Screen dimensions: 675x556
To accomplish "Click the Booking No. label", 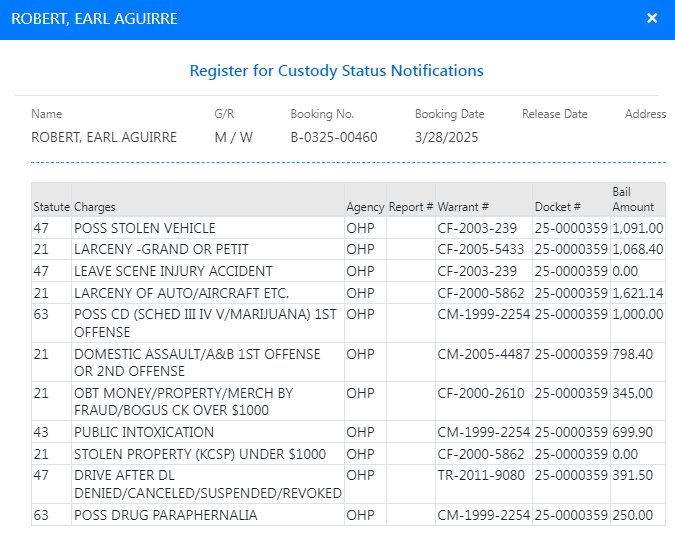I will [322, 114].
